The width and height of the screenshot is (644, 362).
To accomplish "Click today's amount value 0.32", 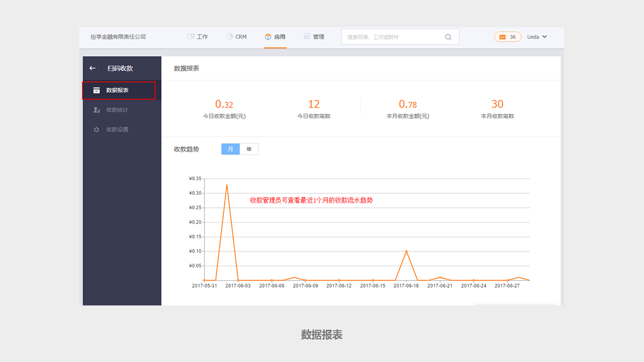I will (x=224, y=104).
